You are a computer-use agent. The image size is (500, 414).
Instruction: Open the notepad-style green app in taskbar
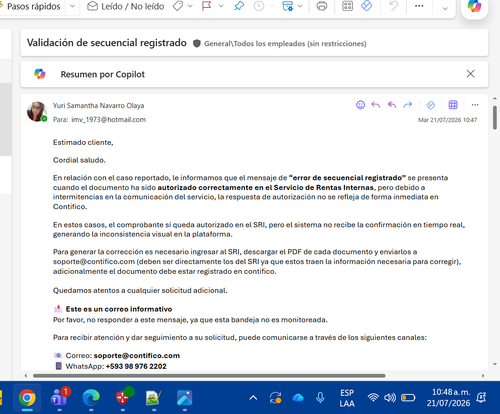point(154,398)
